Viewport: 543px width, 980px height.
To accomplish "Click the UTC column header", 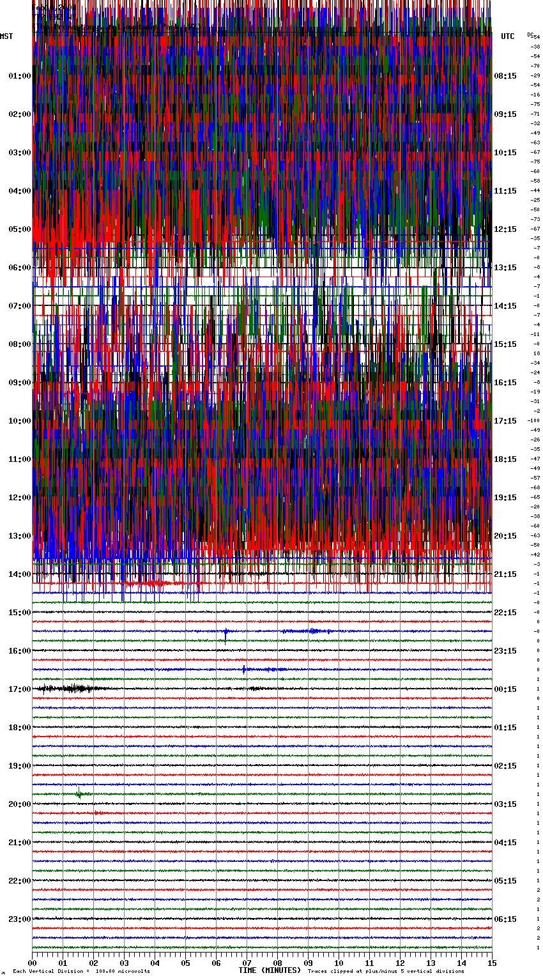I will pos(508,36).
